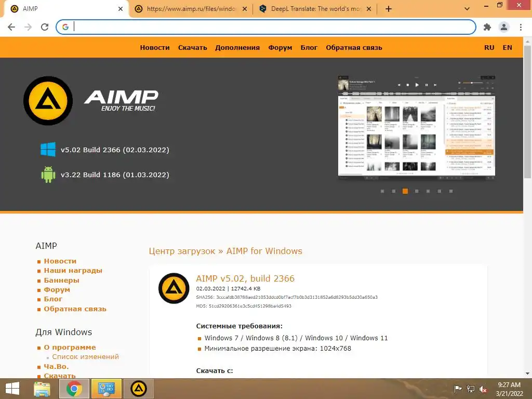This screenshot has width=532, height=399.
Task: Open File Explorer from the taskbar
Action: (x=42, y=389)
